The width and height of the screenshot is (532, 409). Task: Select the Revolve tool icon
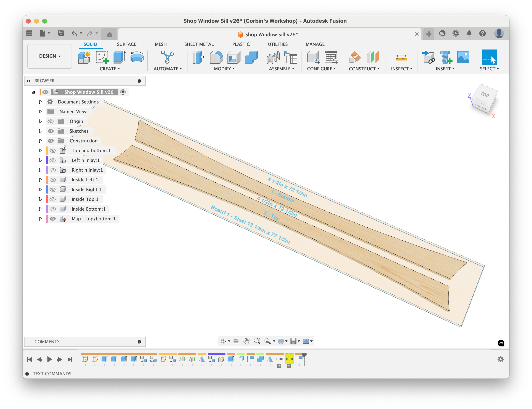[x=137, y=57]
